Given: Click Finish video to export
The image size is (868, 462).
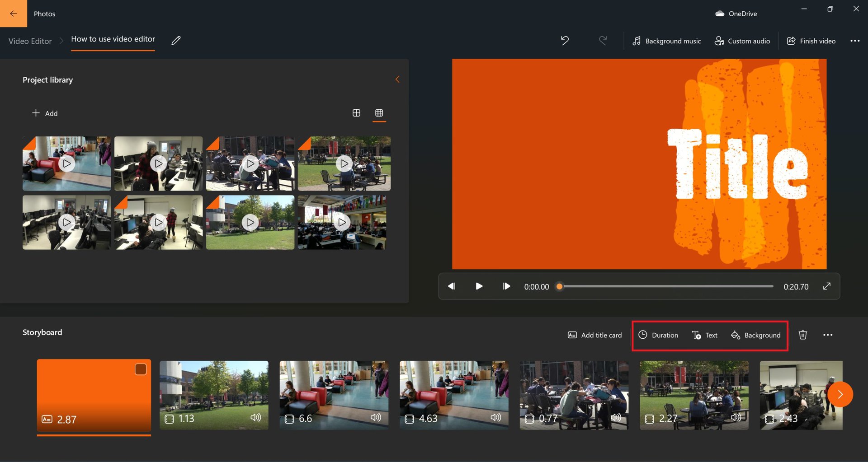Looking at the screenshot, I should click(811, 41).
